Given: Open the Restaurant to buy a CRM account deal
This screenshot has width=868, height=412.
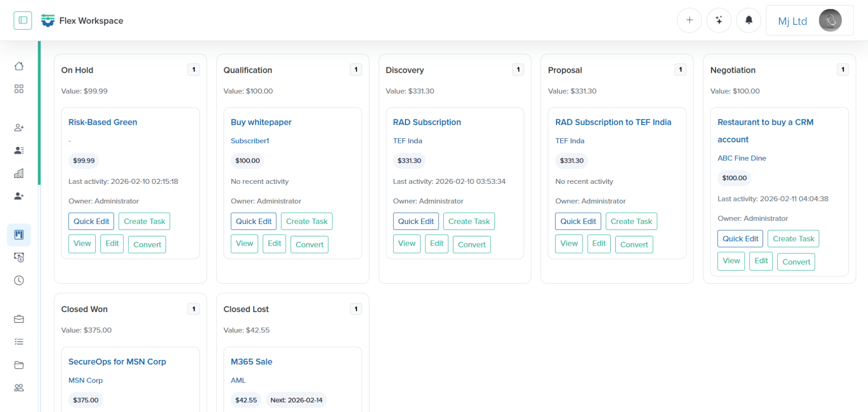Looking at the screenshot, I should click(765, 122).
